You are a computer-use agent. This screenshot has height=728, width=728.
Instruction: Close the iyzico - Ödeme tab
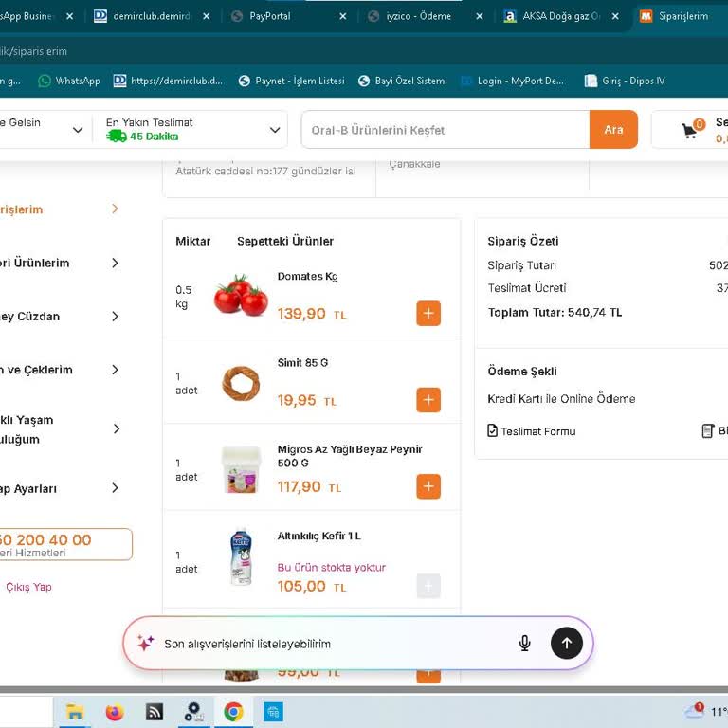point(480,16)
